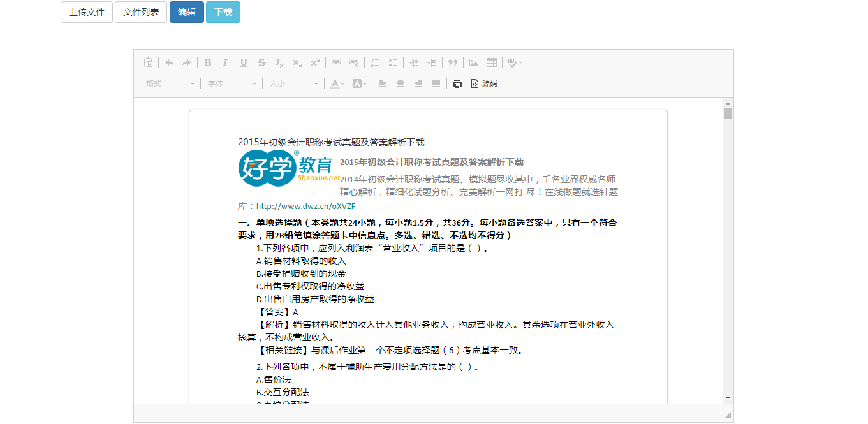
Task: Click the unlink icon
Action: 354,62
